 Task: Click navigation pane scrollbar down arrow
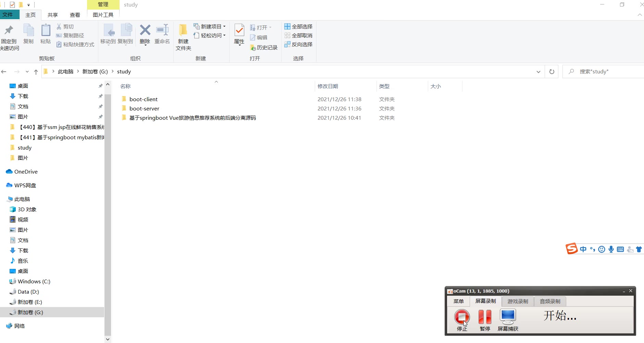pyautogui.click(x=108, y=339)
